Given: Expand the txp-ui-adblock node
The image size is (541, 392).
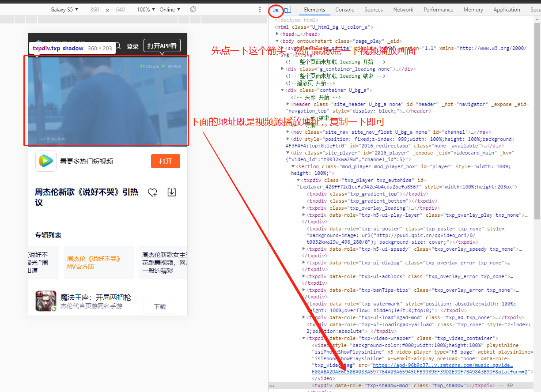Looking at the screenshot, I should tap(304, 276).
